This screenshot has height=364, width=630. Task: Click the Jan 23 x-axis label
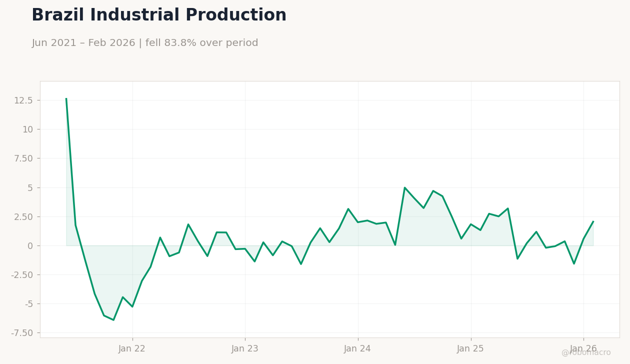point(245,349)
